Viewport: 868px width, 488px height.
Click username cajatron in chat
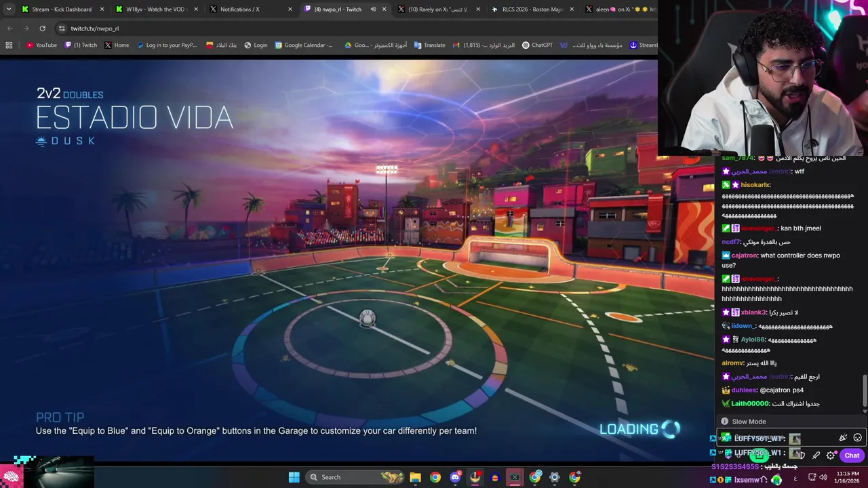click(x=744, y=256)
